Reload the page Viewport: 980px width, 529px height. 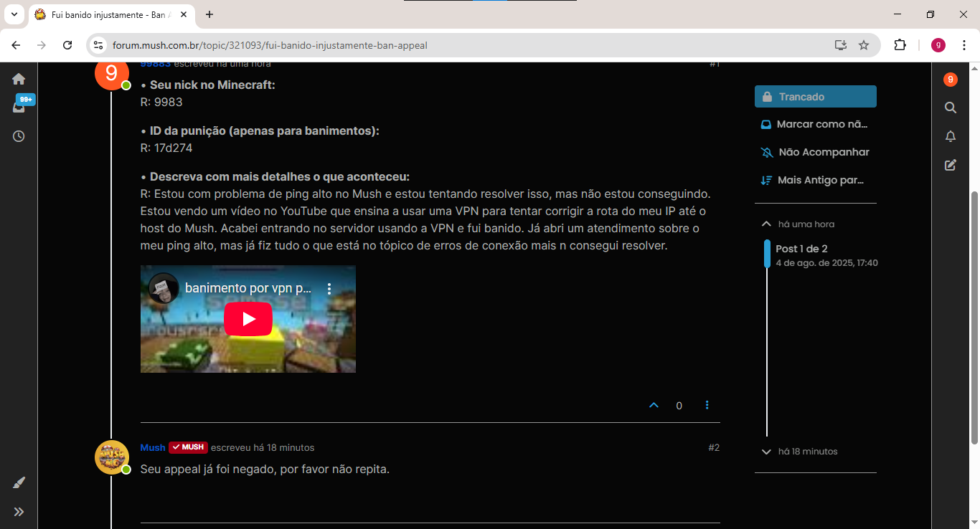click(x=67, y=45)
